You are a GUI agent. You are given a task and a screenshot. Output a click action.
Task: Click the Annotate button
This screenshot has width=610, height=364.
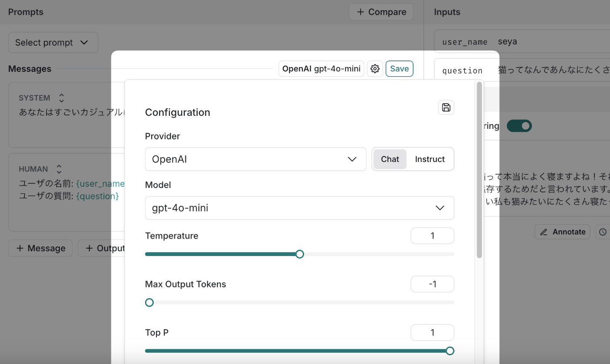[563, 232]
